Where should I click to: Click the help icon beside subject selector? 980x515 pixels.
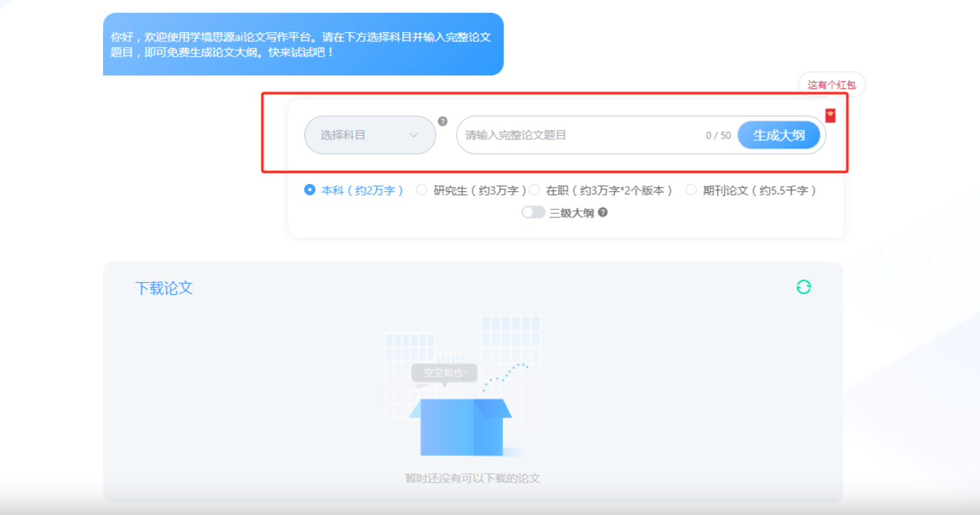(444, 121)
